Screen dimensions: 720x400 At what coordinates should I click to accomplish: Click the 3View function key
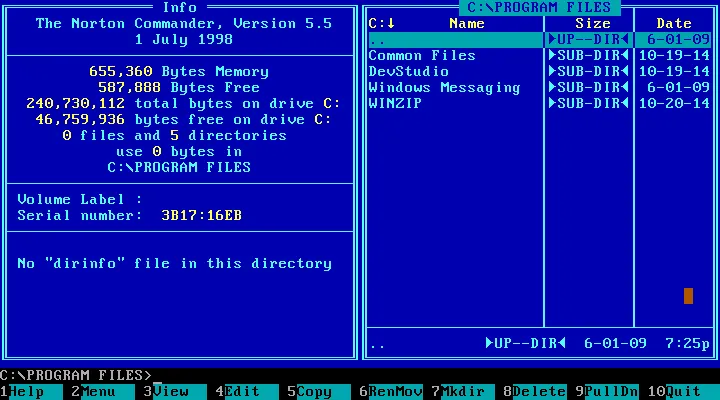click(175, 392)
